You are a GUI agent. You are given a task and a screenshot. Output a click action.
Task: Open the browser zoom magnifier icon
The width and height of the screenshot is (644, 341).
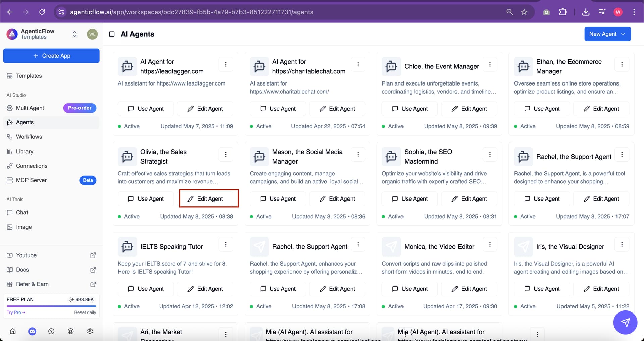tap(509, 12)
